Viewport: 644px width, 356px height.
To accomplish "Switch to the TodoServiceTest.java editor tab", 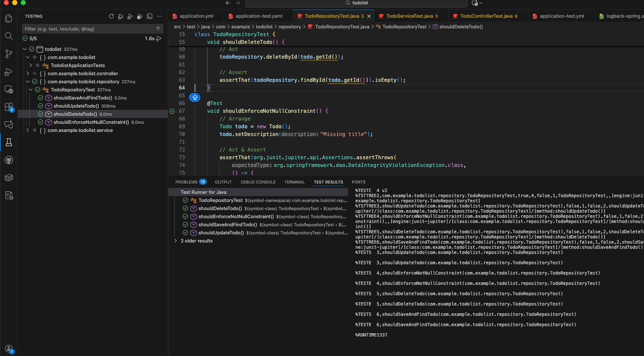I will click(x=409, y=16).
